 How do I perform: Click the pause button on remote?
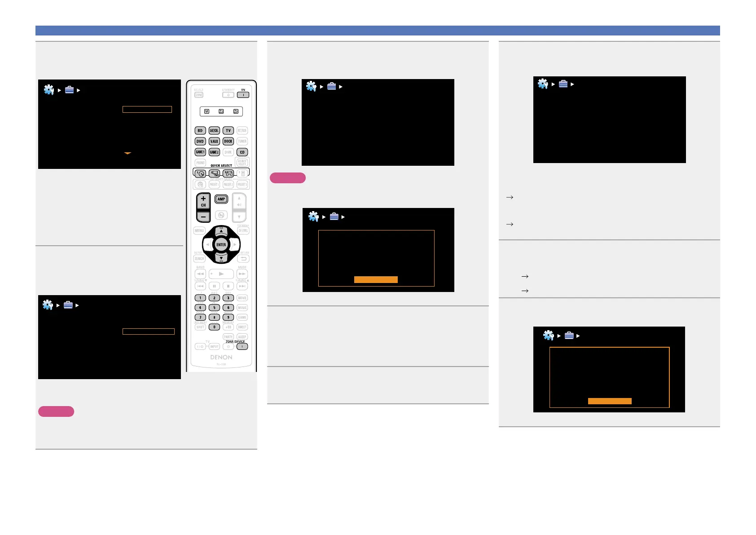[x=214, y=286]
